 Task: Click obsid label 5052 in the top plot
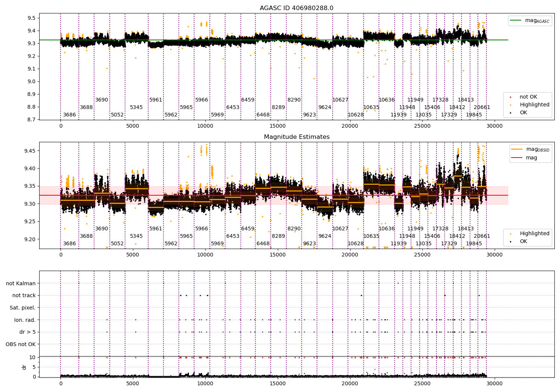117,115
